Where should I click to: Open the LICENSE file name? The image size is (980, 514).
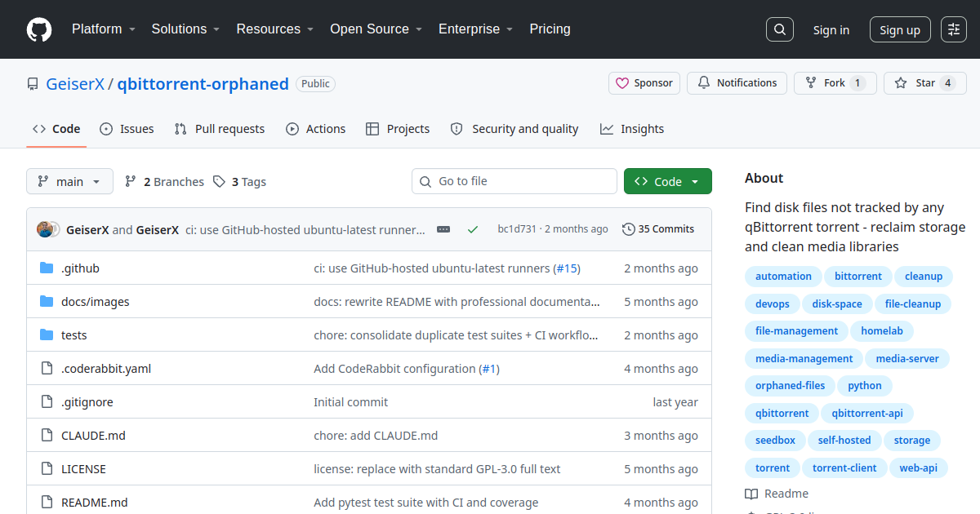coord(83,469)
